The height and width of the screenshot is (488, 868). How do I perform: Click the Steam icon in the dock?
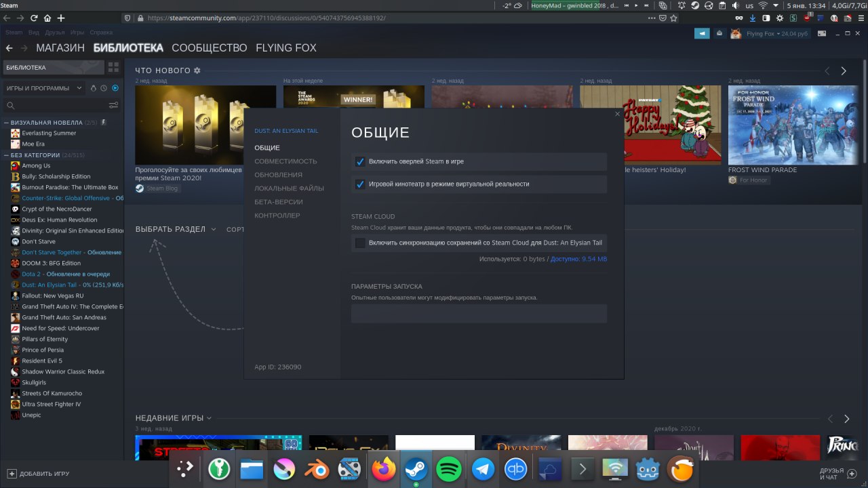click(x=416, y=469)
